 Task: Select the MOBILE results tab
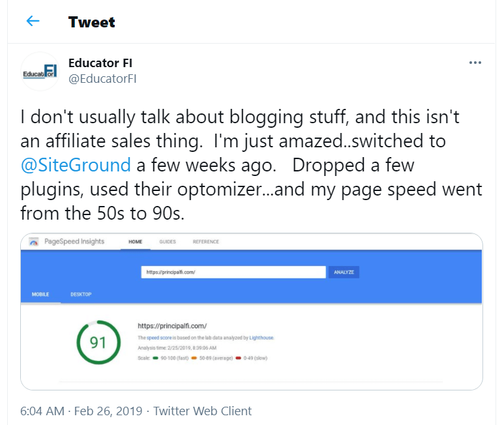[40, 295]
